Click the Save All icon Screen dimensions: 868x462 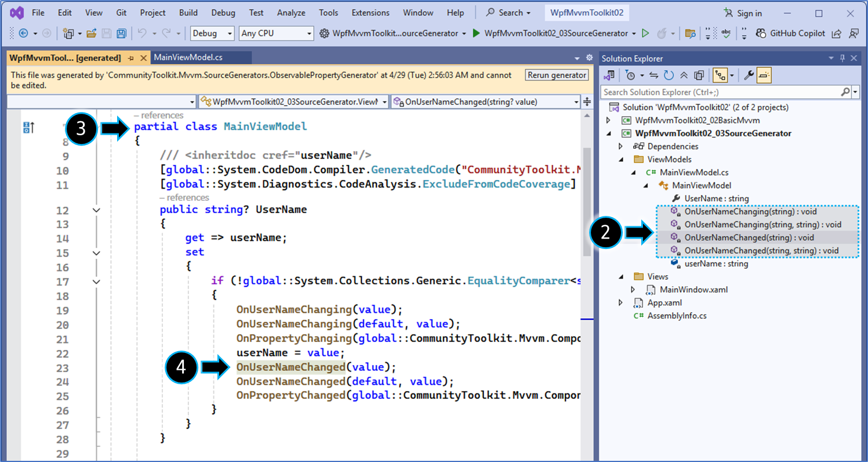point(121,34)
